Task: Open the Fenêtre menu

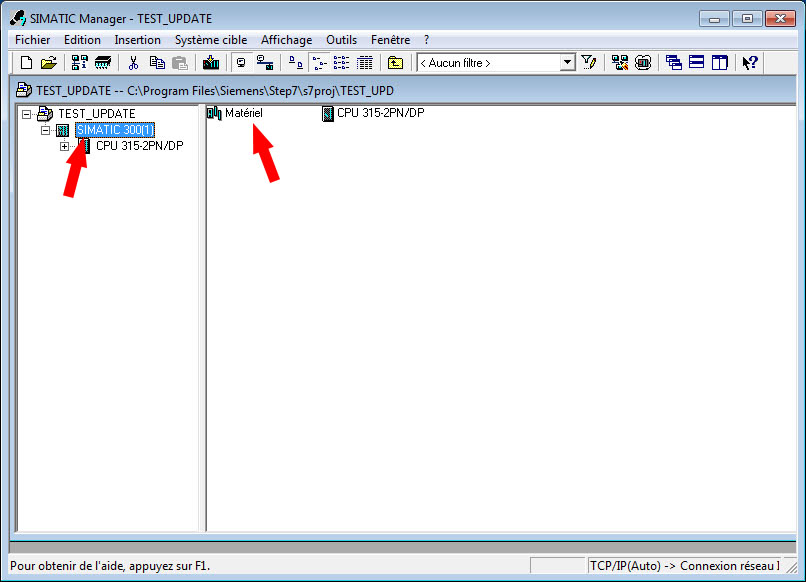Action: click(391, 40)
